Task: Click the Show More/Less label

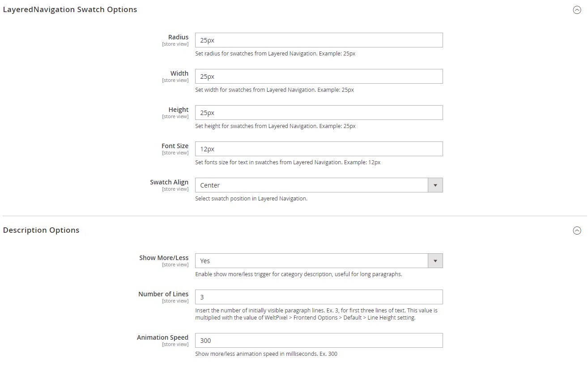Action: (164, 258)
